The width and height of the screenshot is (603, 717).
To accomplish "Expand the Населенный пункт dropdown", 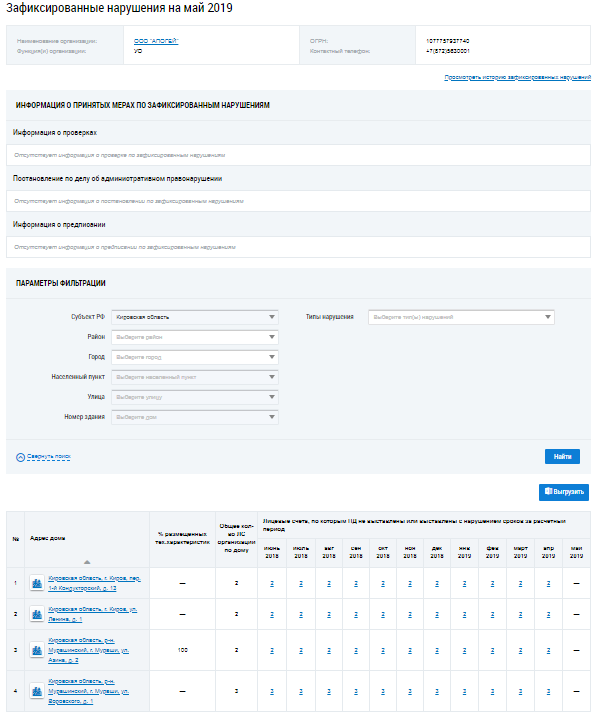I will tap(194, 377).
